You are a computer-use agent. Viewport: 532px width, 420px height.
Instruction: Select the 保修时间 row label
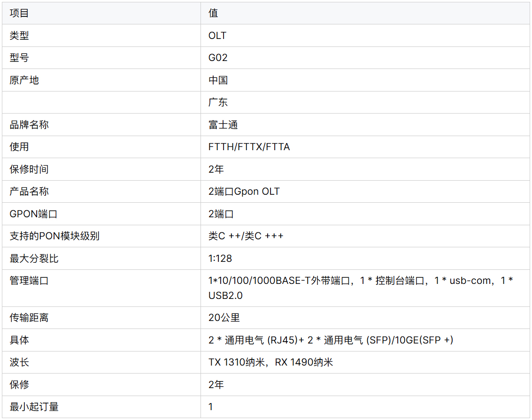tap(29, 169)
